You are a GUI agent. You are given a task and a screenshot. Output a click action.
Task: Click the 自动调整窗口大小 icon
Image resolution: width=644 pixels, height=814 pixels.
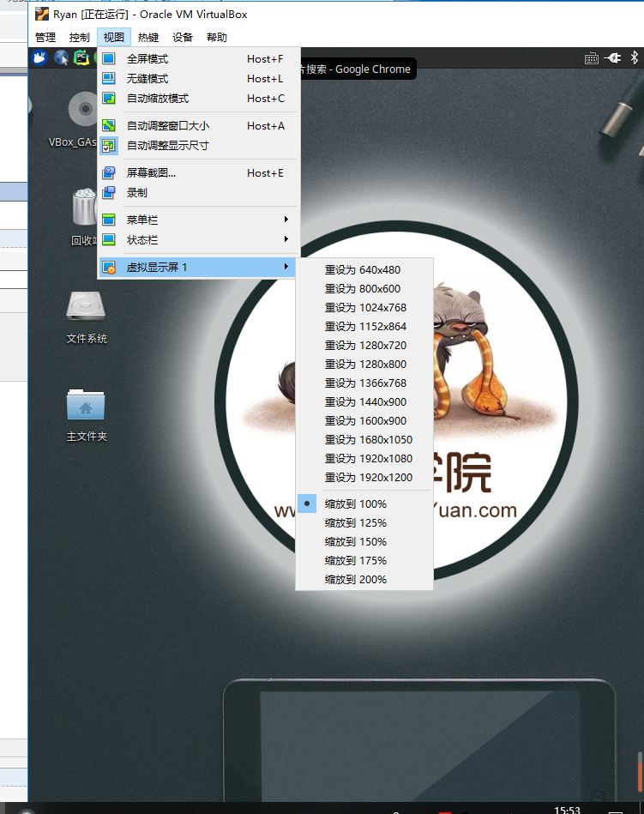pos(108,125)
